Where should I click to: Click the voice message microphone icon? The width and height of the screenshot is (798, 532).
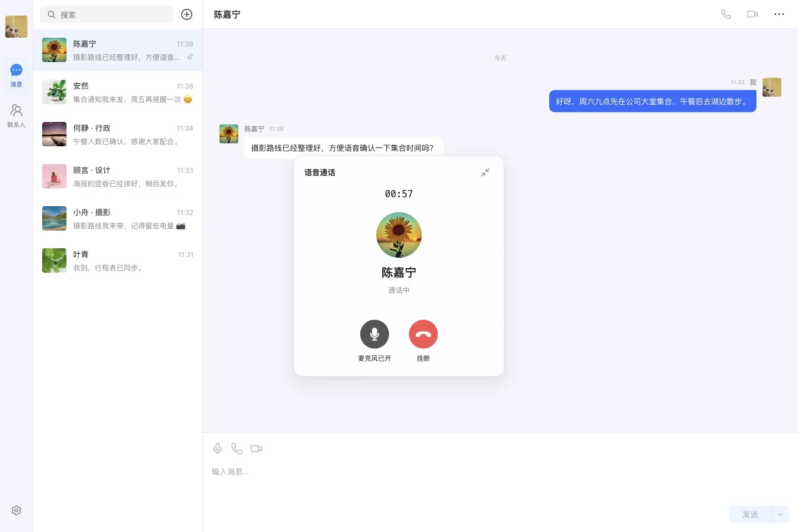(217, 448)
